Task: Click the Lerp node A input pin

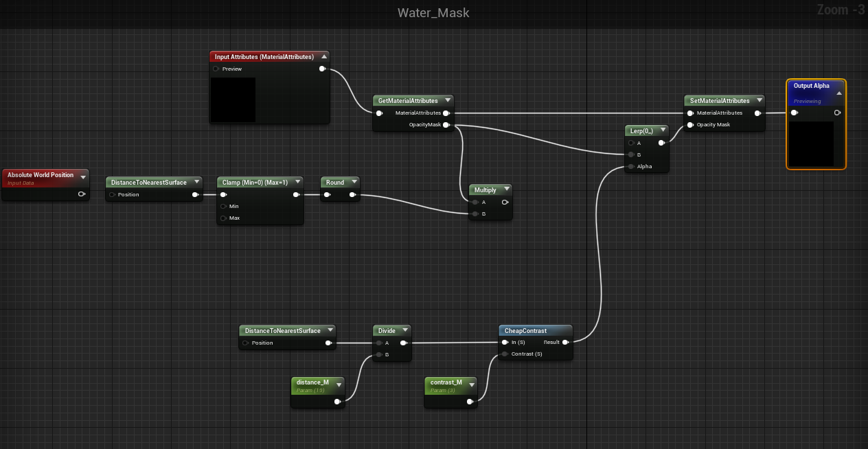Action: click(630, 143)
